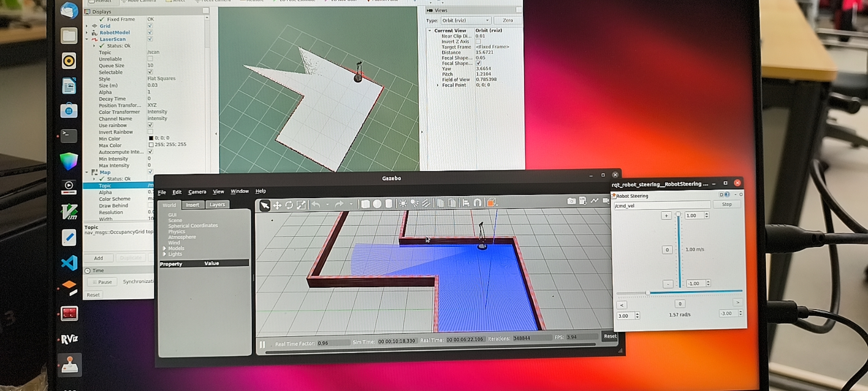Viewport: 868px width, 391px height.
Task: Toggle the Map display checkbox
Action: [x=150, y=172]
